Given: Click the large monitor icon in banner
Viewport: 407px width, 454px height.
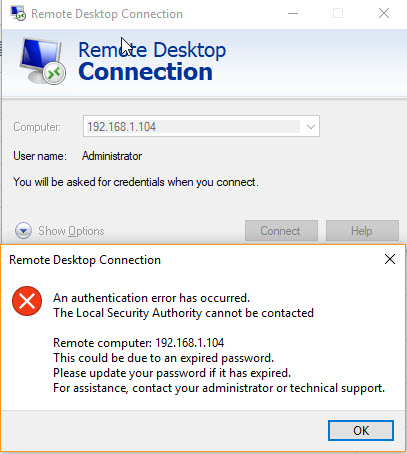Looking at the screenshot, I should [43, 61].
